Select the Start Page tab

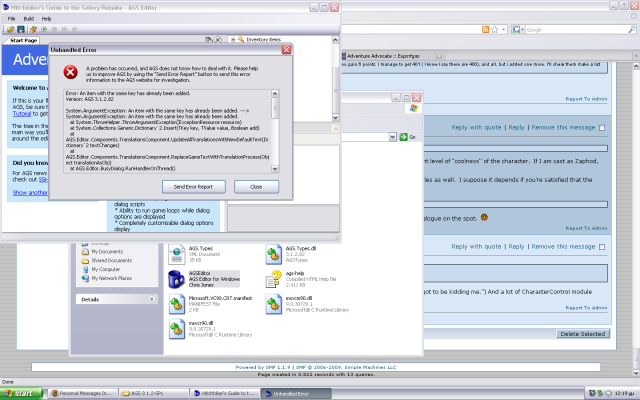click(x=22, y=40)
